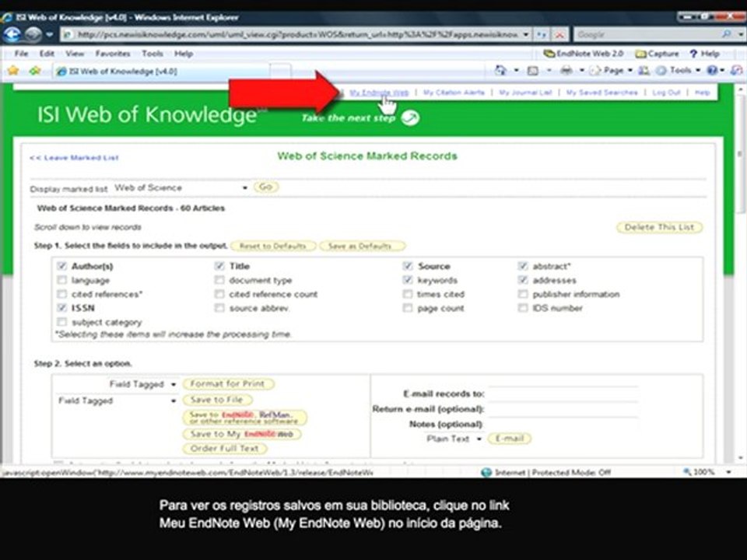This screenshot has width=747, height=560.
Task: Click the red Stop loading icon
Action: 559,35
